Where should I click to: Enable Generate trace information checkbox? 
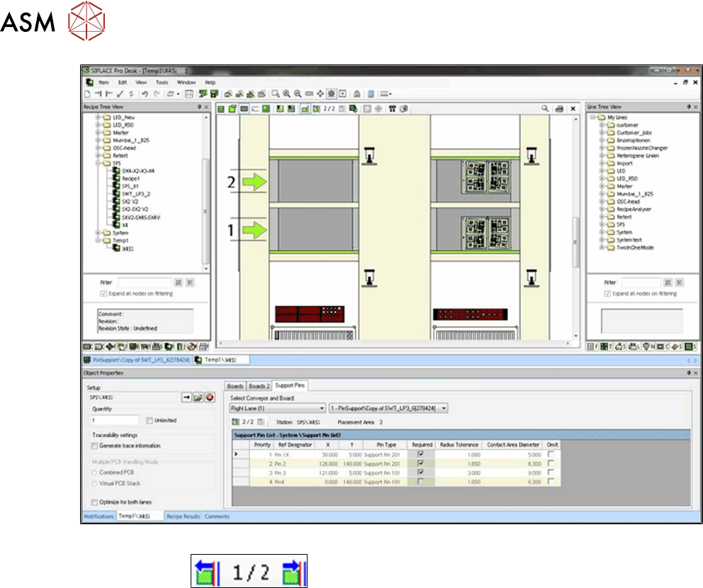coord(94,446)
